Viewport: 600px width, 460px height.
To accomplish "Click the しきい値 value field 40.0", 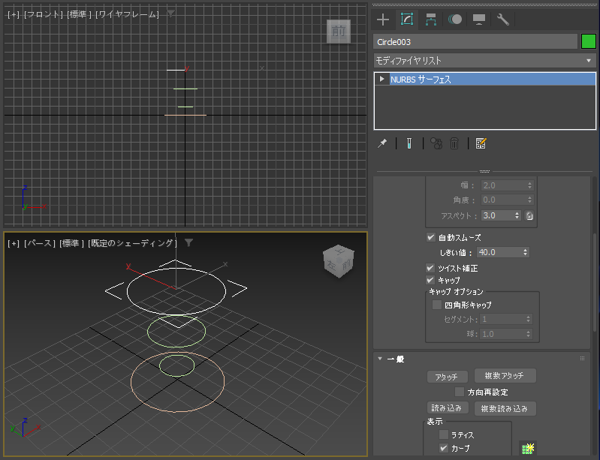I will (x=499, y=252).
